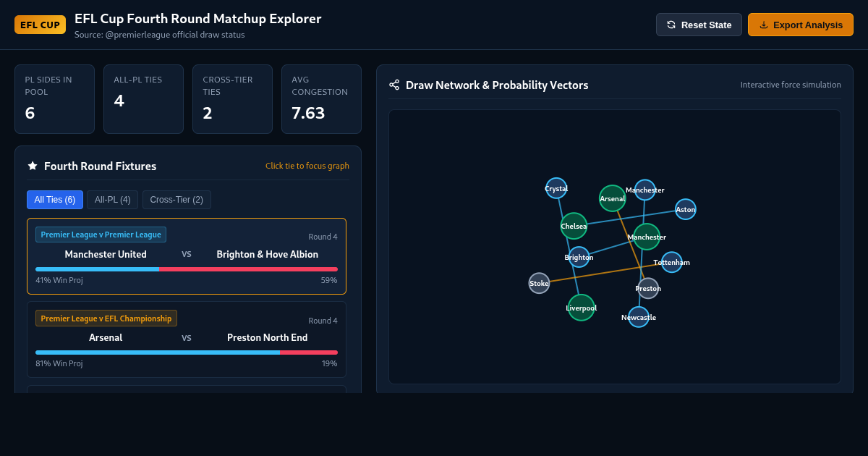
Task: Select the Crystal node in the graph
Action: [556, 188]
